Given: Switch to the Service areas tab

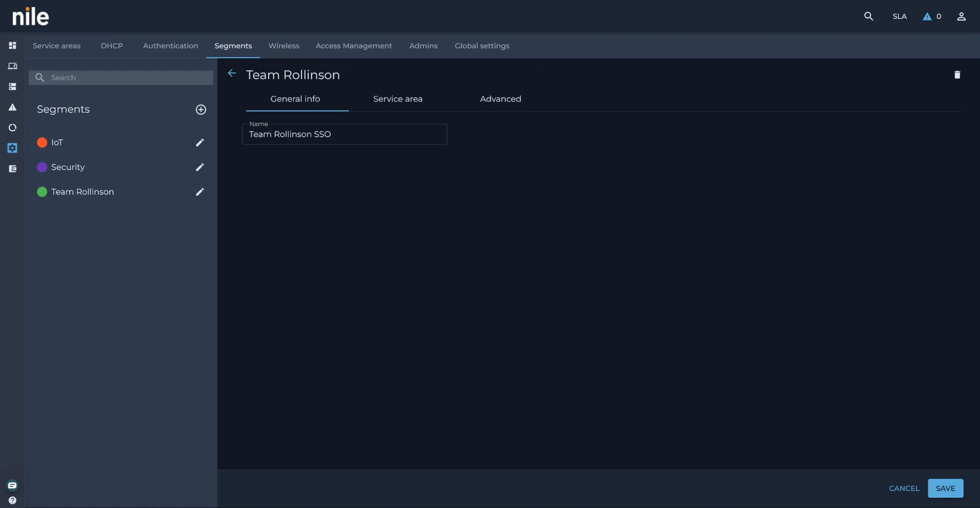Looking at the screenshot, I should [x=56, y=46].
